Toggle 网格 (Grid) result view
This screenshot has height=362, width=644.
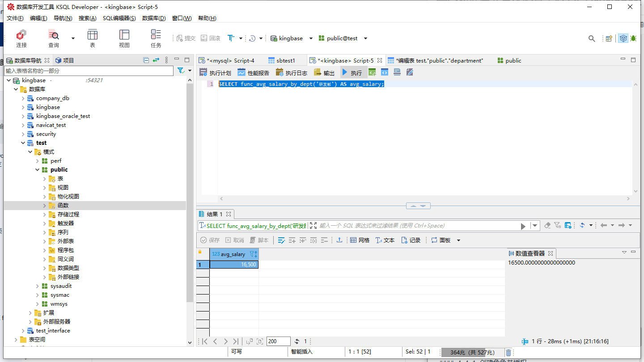360,240
